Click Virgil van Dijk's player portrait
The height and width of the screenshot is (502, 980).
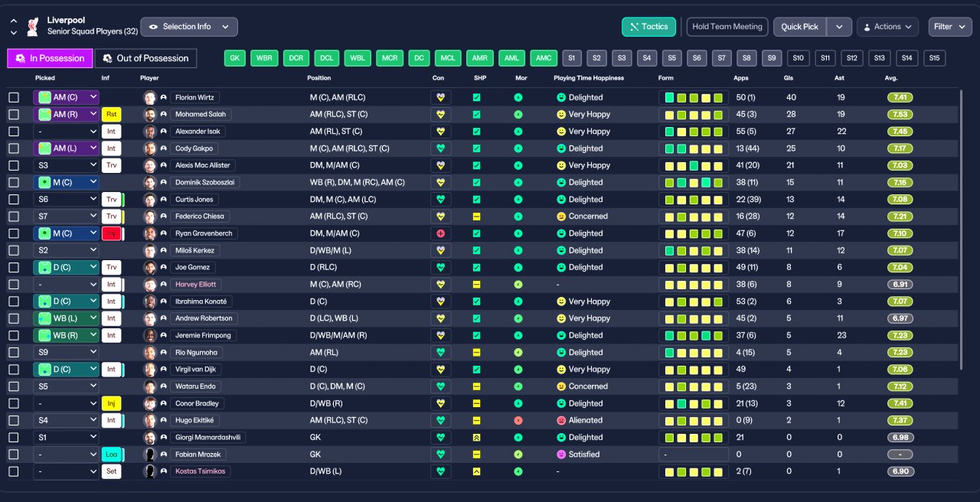click(x=149, y=370)
